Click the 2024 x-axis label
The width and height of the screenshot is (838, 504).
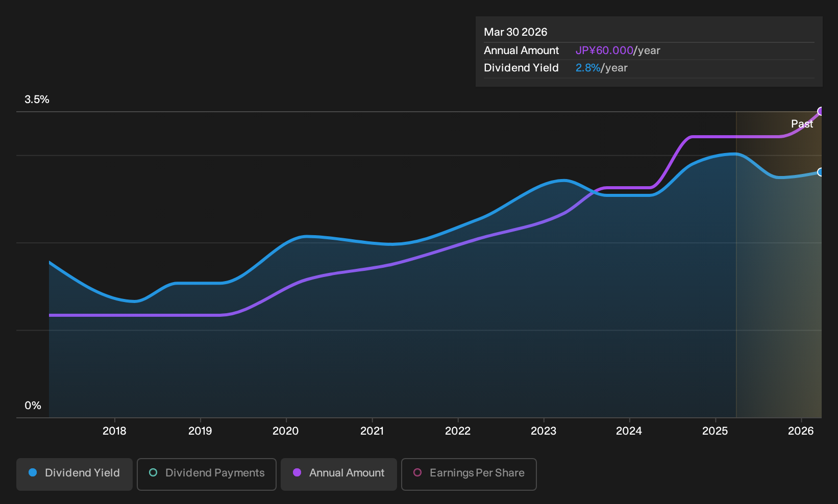[x=629, y=431]
